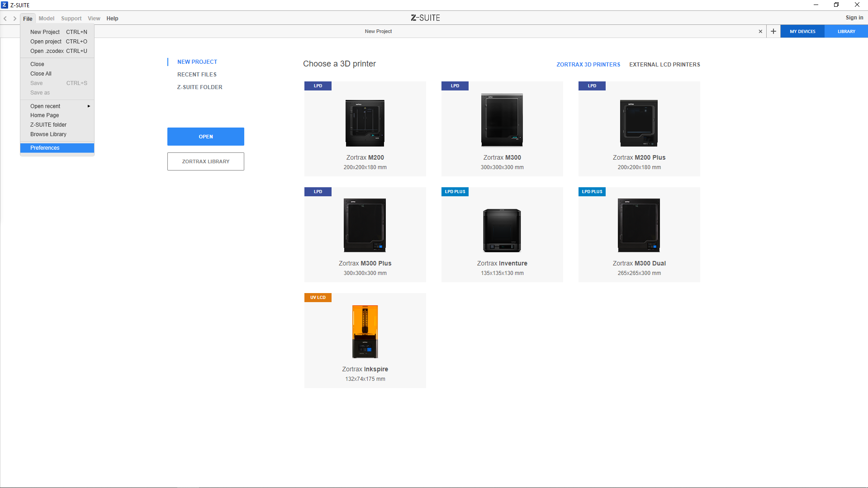
Task: Open the File menu
Action: pyautogui.click(x=28, y=19)
